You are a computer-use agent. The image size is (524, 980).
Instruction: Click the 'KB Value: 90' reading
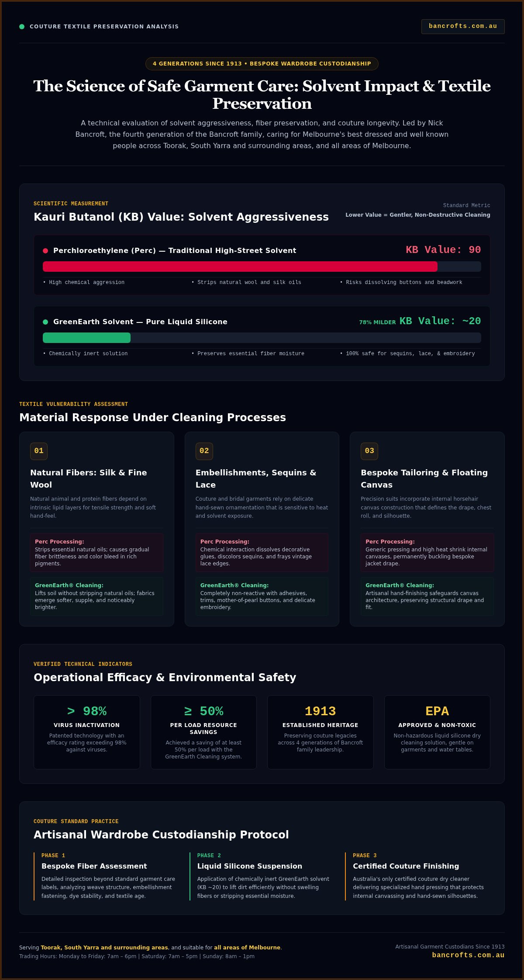point(443,250)
